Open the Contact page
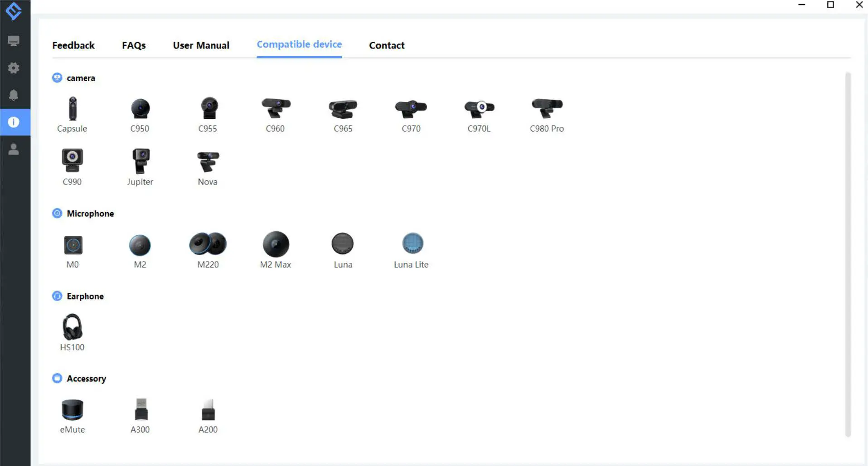The image size is (868, 466). click(387, 45)
